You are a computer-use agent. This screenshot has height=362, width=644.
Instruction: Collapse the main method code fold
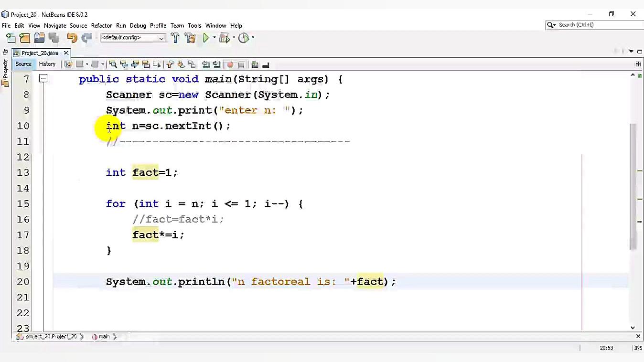43,79
